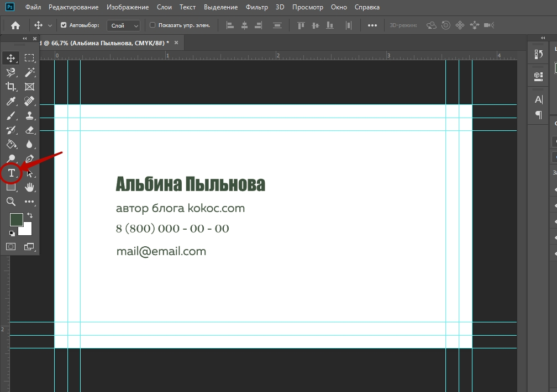
Task: Select the Clone Stamp tool
Action: 29,115
